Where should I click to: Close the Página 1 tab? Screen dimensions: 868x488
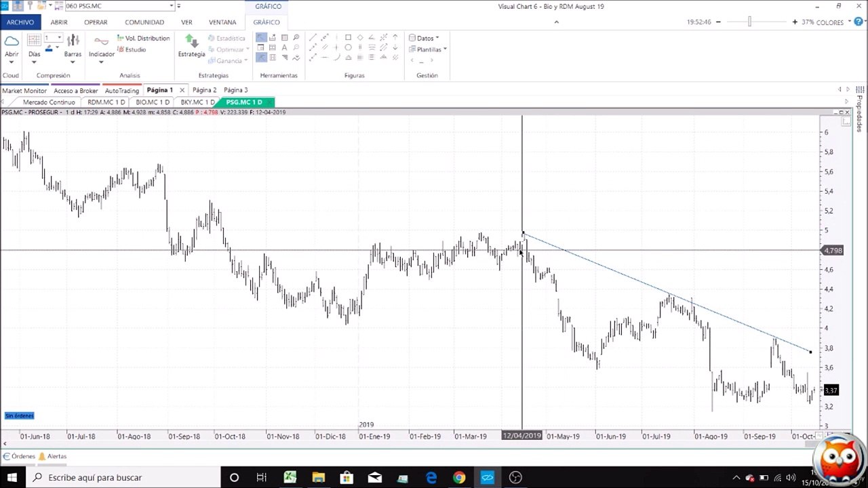point(182,90)
